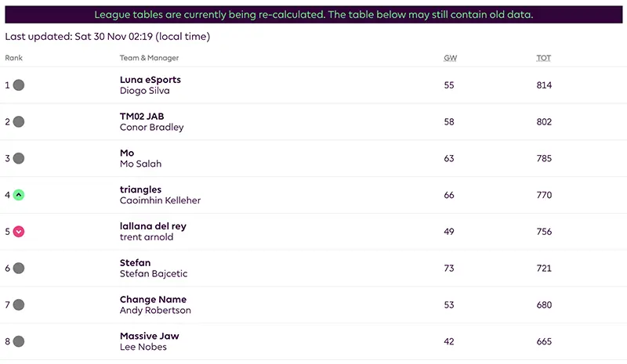Click the grey status icon beside rank 6
Screen dimensions: 627x364
click(19, 268)
